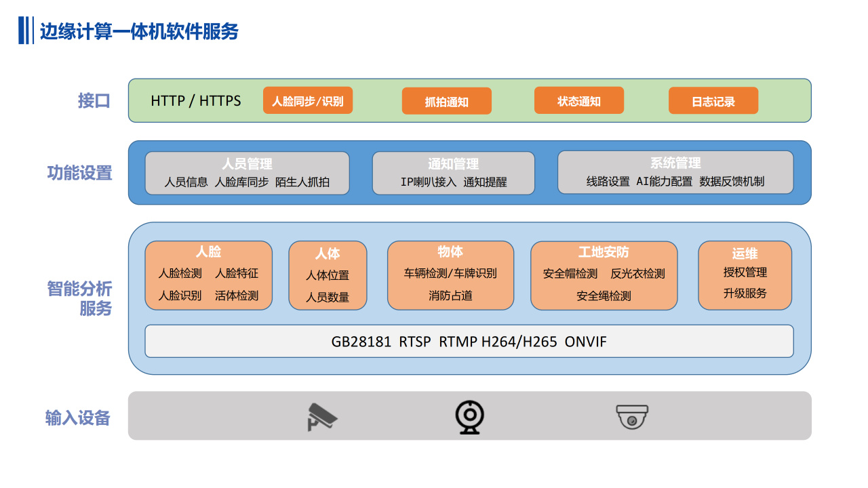Click the GB28181 RTSP protocols bar
The image size is (868, 488).
469,342
